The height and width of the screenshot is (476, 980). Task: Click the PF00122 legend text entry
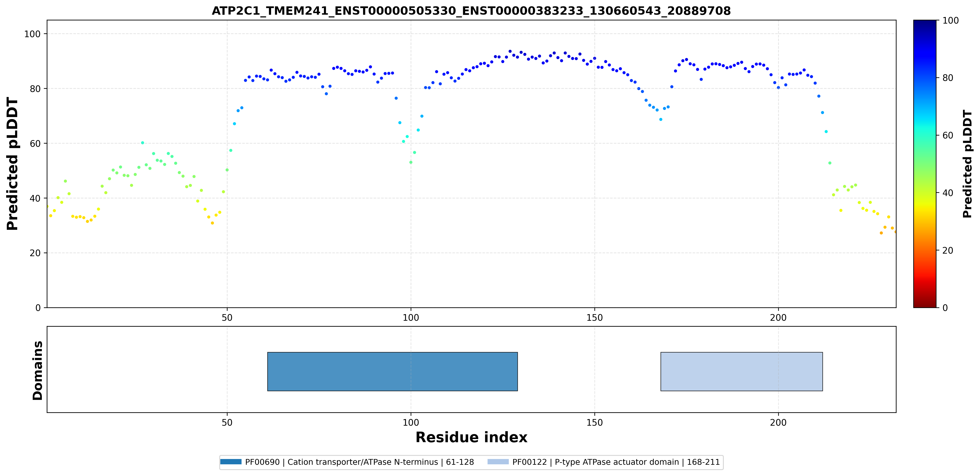click(x=616, y=462)
